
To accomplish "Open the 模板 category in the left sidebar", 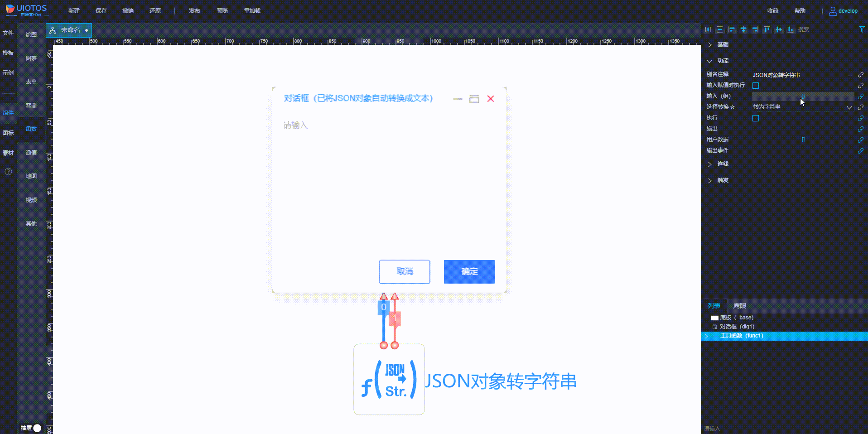I will point(8,53).
